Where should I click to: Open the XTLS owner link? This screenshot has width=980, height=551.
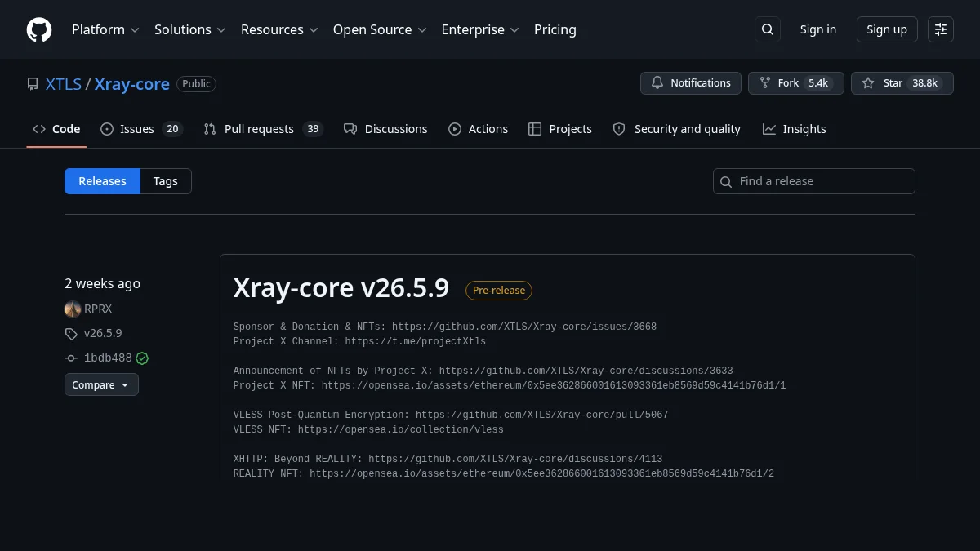[x=64, y=84]
